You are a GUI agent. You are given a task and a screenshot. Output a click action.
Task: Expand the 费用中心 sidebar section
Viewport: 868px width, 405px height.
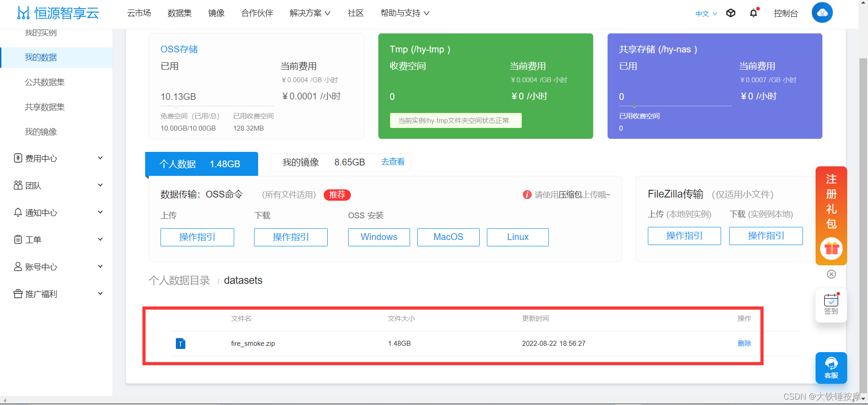tap(100, 158)
